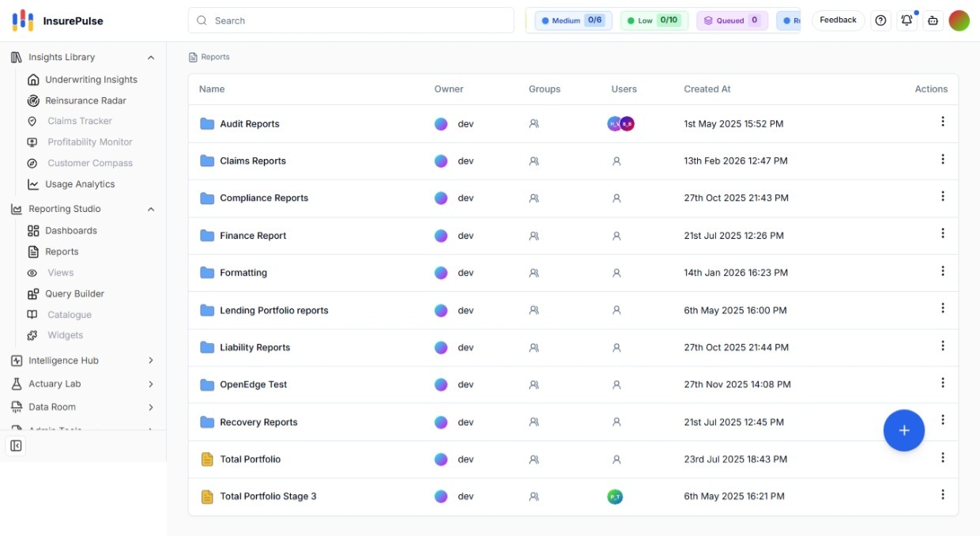The image size is (980, 536).
Task: Expand the Actuary Lab section
Action: 151,384
